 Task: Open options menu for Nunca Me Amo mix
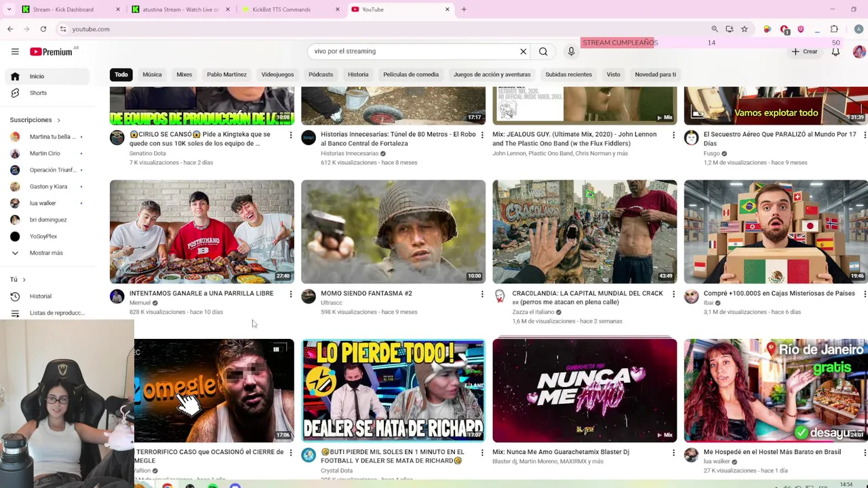(x=673, y=453)
